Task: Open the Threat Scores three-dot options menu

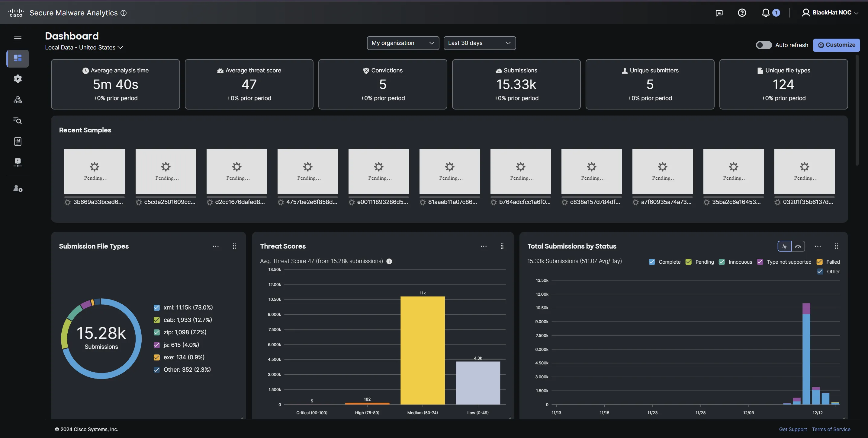Action: pyautogui.click(x=484, y=246)
